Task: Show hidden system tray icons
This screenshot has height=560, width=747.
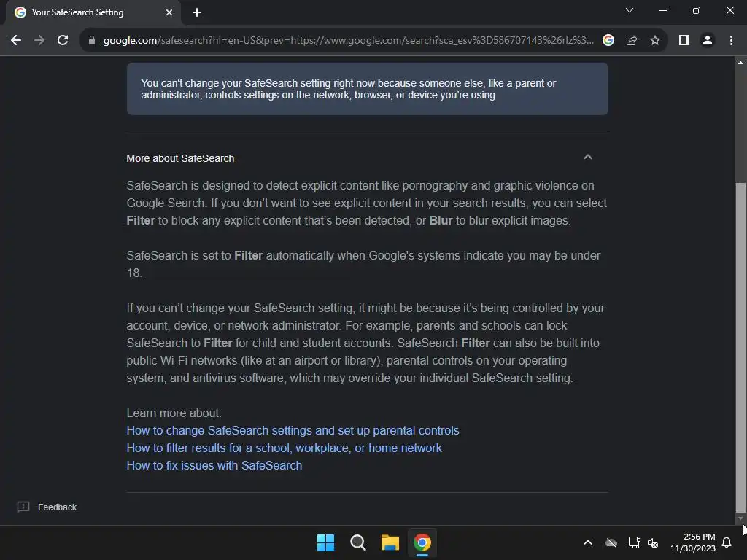Action: 588,542
